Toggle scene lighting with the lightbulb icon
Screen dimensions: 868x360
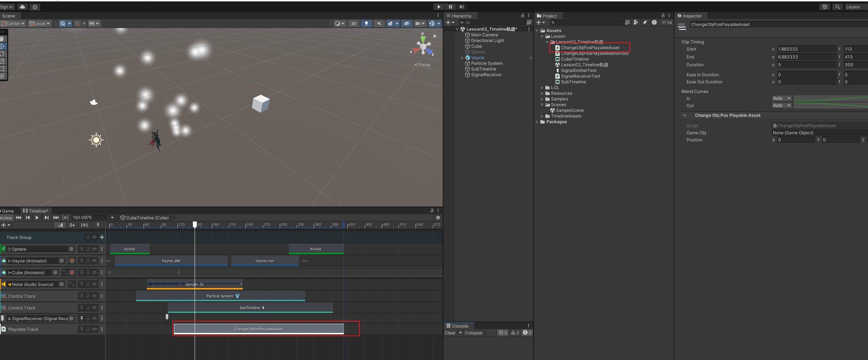366,24
